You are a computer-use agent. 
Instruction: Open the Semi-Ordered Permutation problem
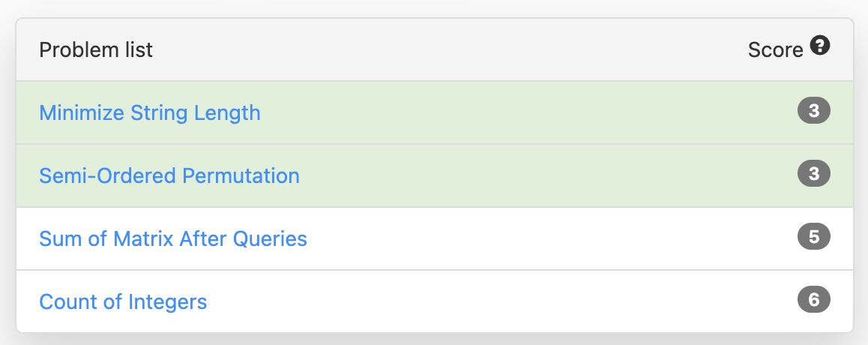169,175
